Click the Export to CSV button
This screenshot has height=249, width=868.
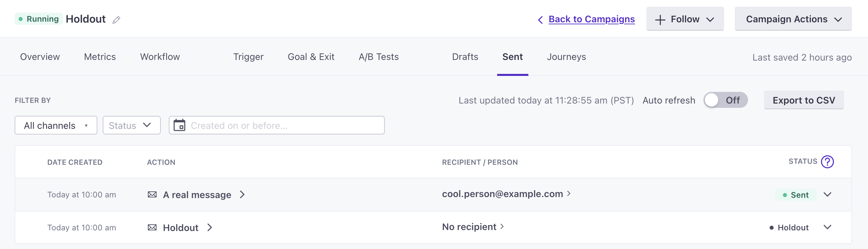[804, 100]
